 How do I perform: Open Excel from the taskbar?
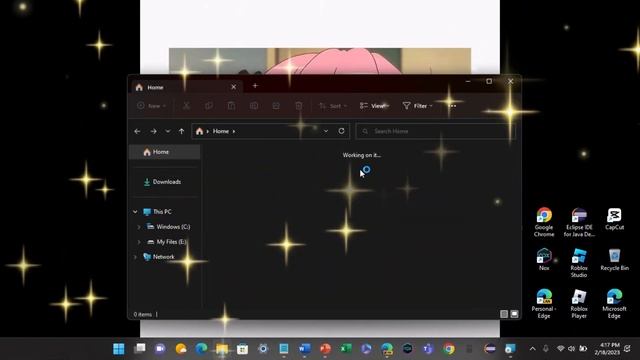tap(346, 349)
